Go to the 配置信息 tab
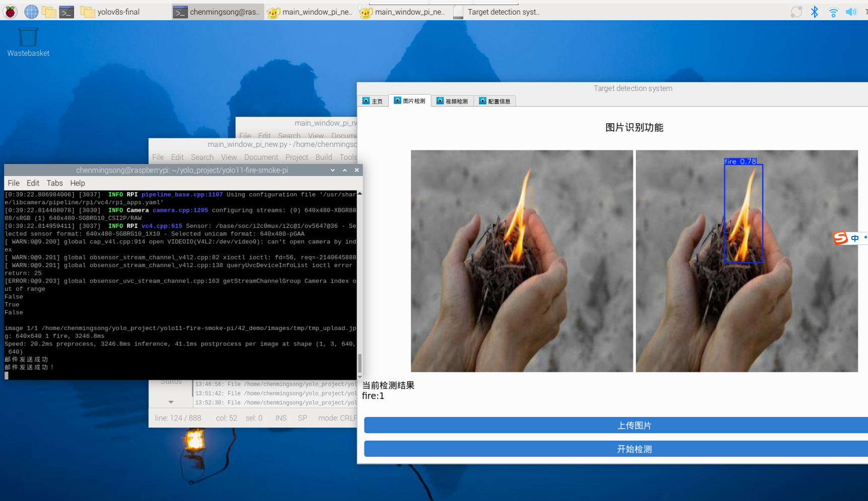This screenshot has width=868, height=501. [495, 101]
